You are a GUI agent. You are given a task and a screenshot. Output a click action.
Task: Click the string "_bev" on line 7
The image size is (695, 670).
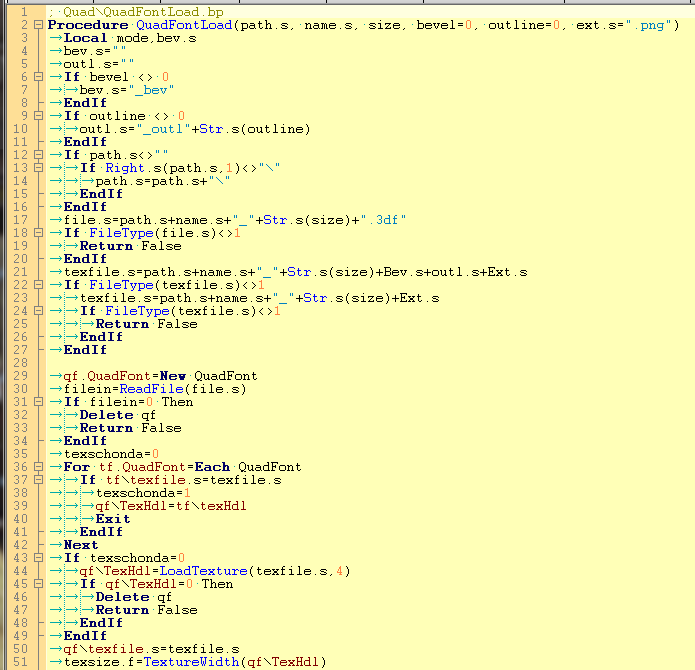point(151,90)
